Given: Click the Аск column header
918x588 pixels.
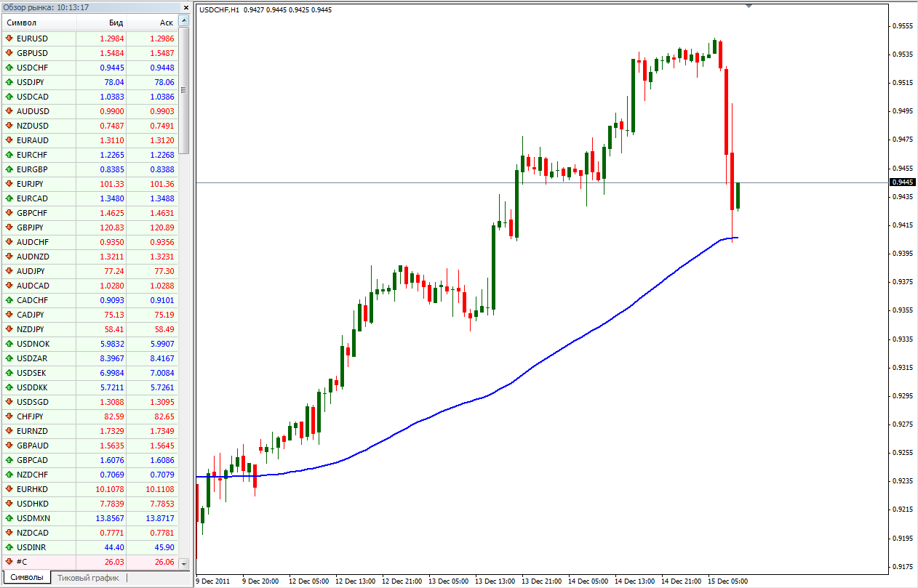Looking at the screenshot, I should point(152,23).
